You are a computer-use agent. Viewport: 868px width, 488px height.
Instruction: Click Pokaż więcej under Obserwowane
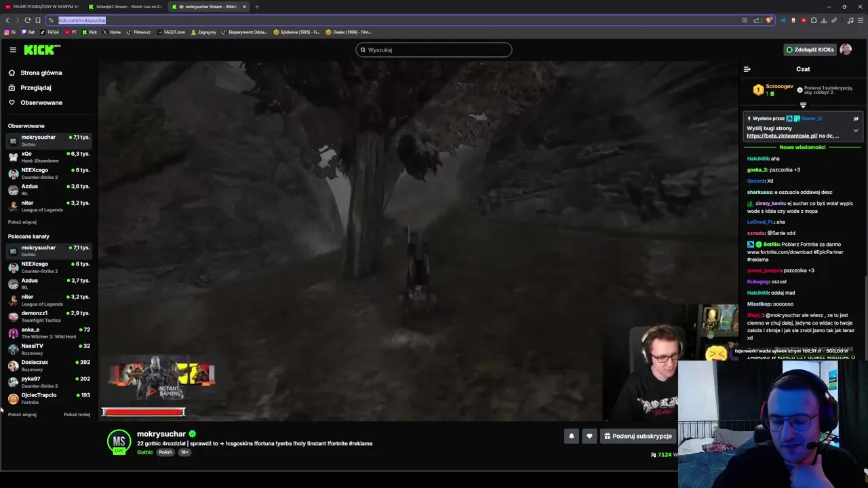(x=22, y=222)
